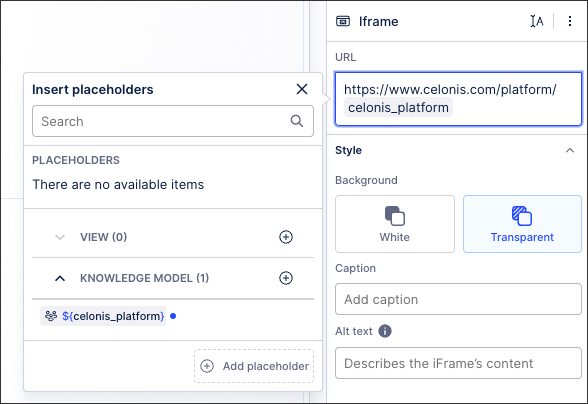
Task: Click the Add caption field
Action: pos(458,299)
